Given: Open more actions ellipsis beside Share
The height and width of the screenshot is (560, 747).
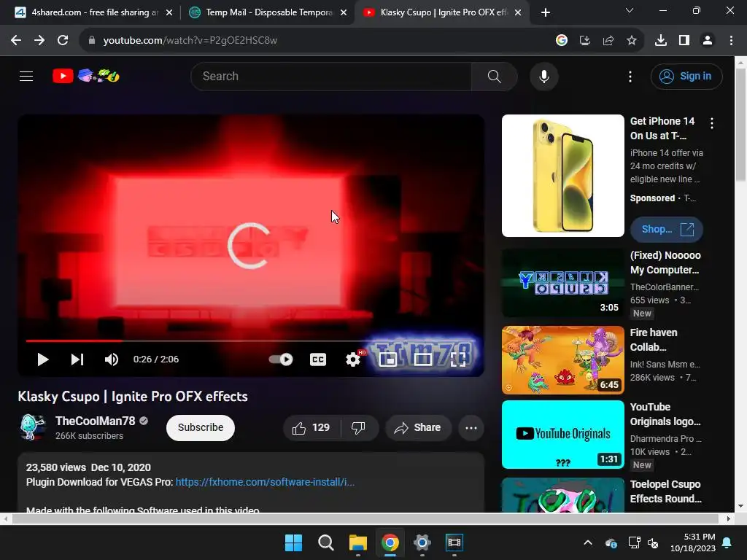Looking at the screenshot, I should [471, 427].
